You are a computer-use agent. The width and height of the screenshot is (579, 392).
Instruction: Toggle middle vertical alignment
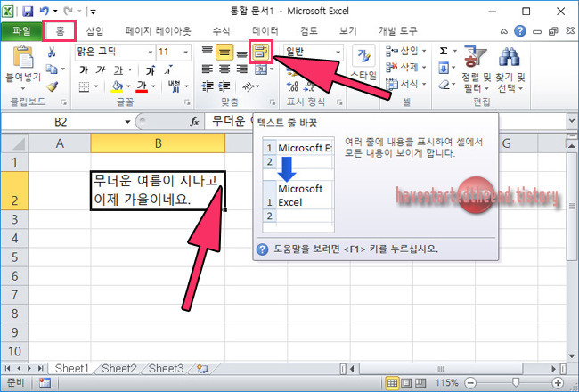click(x=224, y=52)
